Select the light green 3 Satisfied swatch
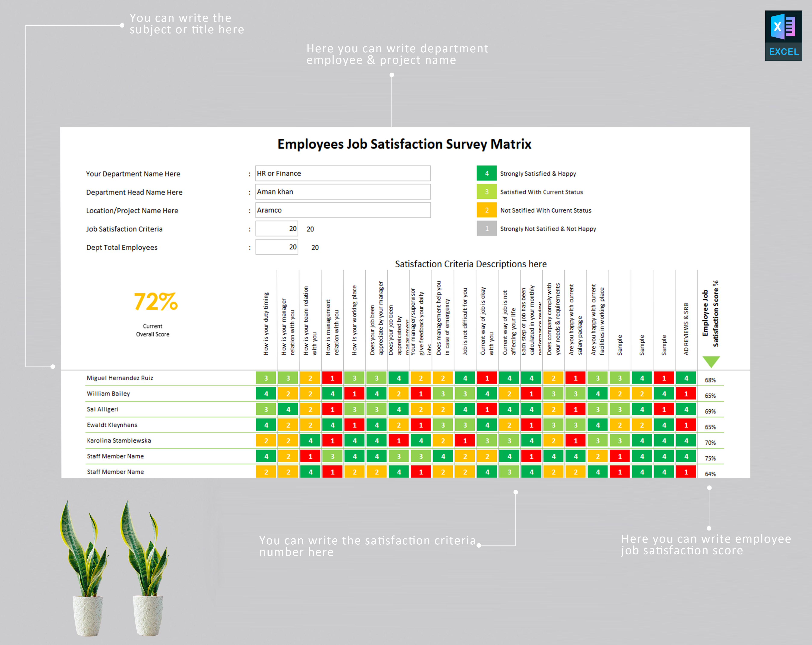Screen dimensions: 812x645 pos(487,192)
